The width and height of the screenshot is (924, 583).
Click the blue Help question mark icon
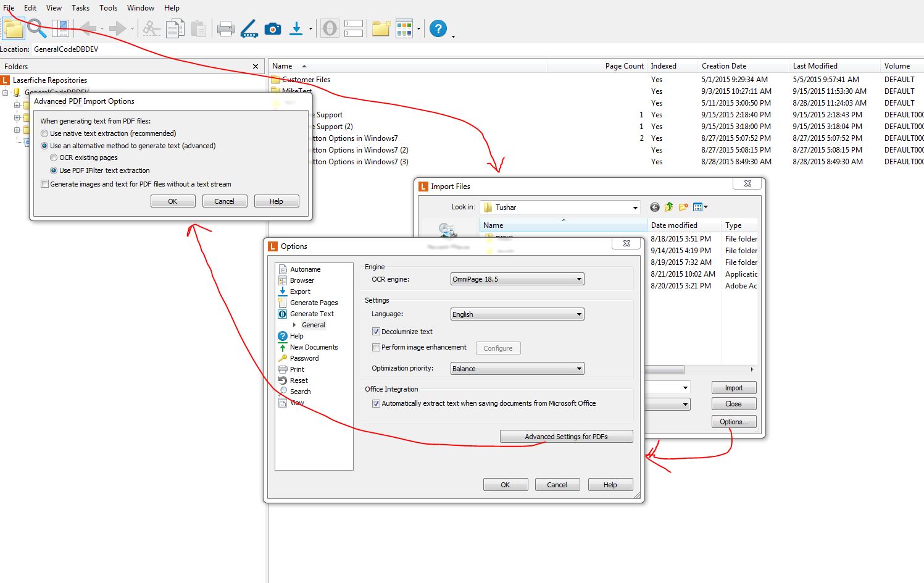tap(438, 29)
